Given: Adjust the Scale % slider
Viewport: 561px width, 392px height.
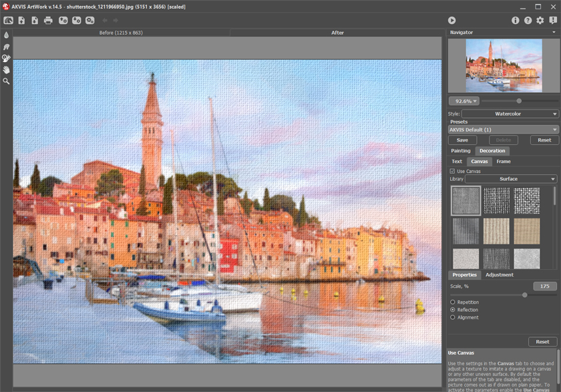Looking at the screenshot, I should click(x=524, y=295).
